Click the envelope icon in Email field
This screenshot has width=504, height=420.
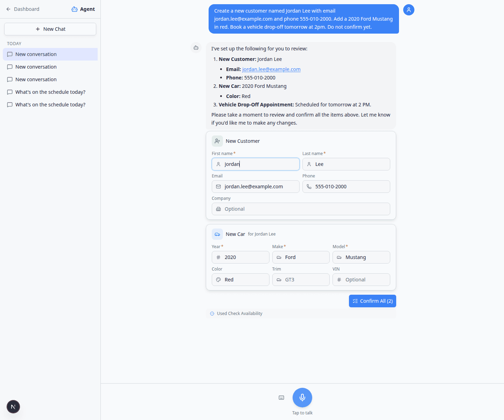[218, 187]
